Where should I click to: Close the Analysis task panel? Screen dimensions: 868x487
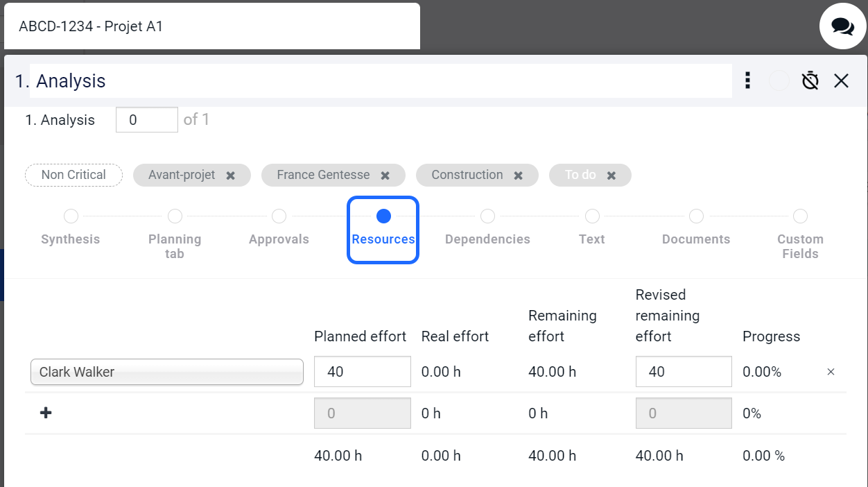pos(841,81)
